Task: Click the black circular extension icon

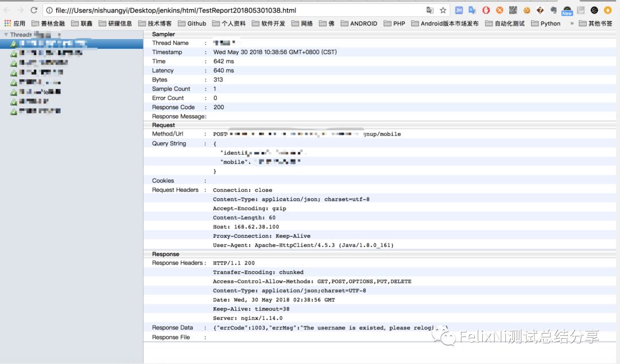Action: (594, 10)
